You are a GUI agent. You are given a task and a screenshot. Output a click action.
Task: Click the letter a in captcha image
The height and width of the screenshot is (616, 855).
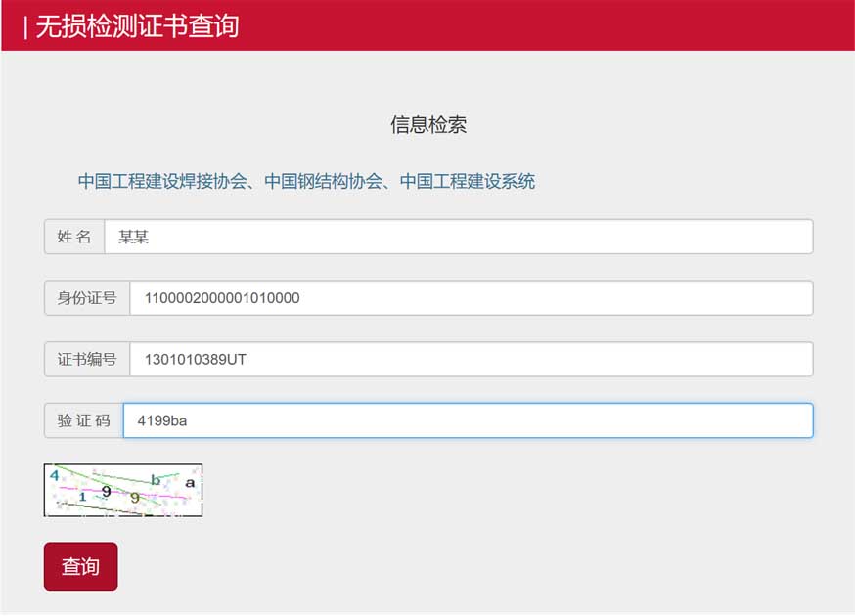190,482
